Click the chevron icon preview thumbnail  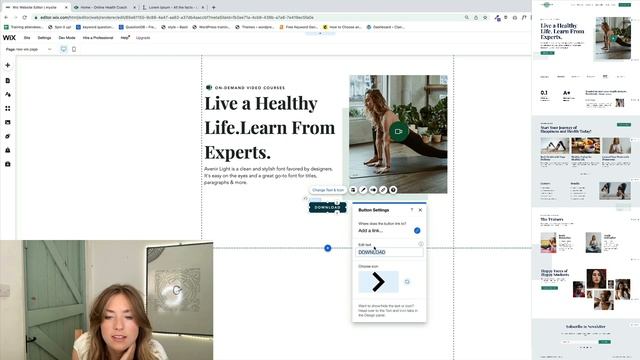[378, 282]
